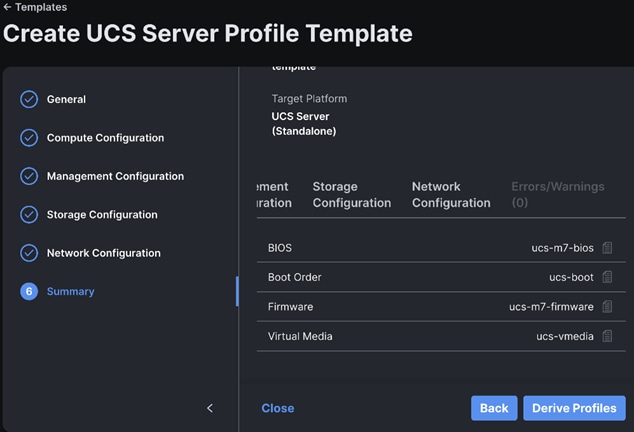The image size is (634, 432).
Task: Select the partially visible Management Configuration tab
Action: tap(274, 195)
